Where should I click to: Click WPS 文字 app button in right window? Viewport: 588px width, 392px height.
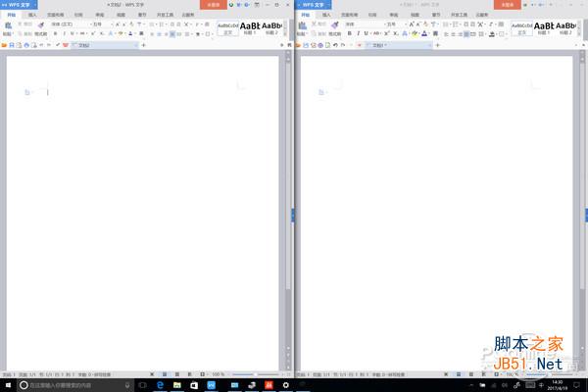tap(314, 5)
